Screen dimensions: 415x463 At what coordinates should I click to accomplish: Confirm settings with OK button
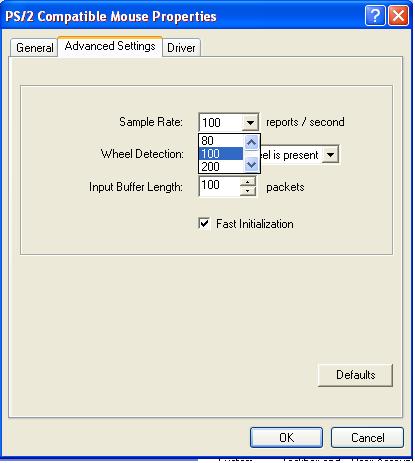click(x=286, y=437)
